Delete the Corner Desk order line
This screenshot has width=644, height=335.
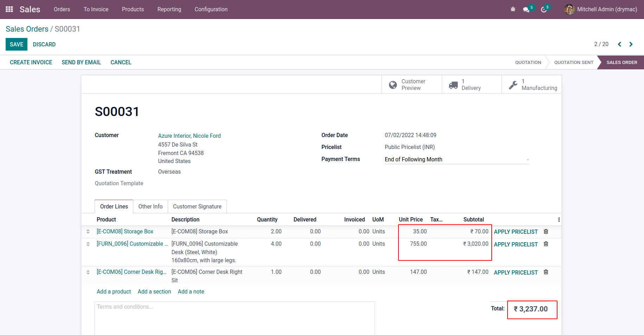(x=546, y=272)
